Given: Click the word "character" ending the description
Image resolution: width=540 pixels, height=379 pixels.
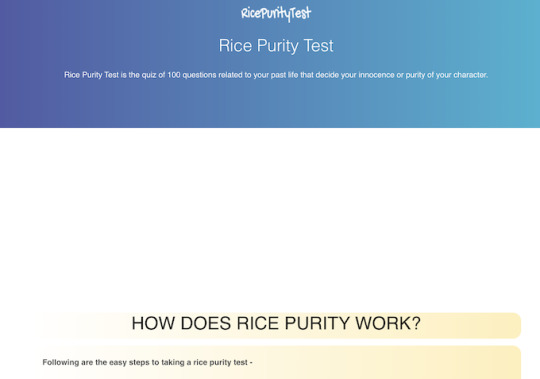Looking at the screenshot, I should (470, 75).
